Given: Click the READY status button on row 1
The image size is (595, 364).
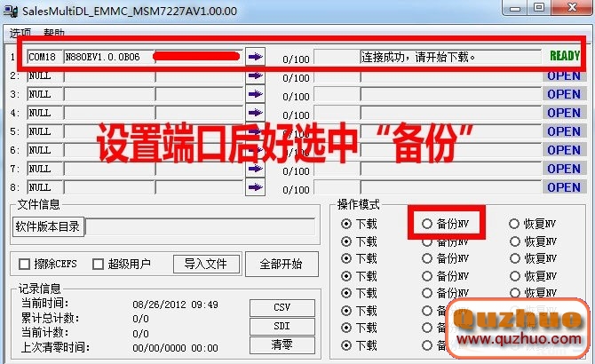Looking at the screenshot, I should pos(565,56).
